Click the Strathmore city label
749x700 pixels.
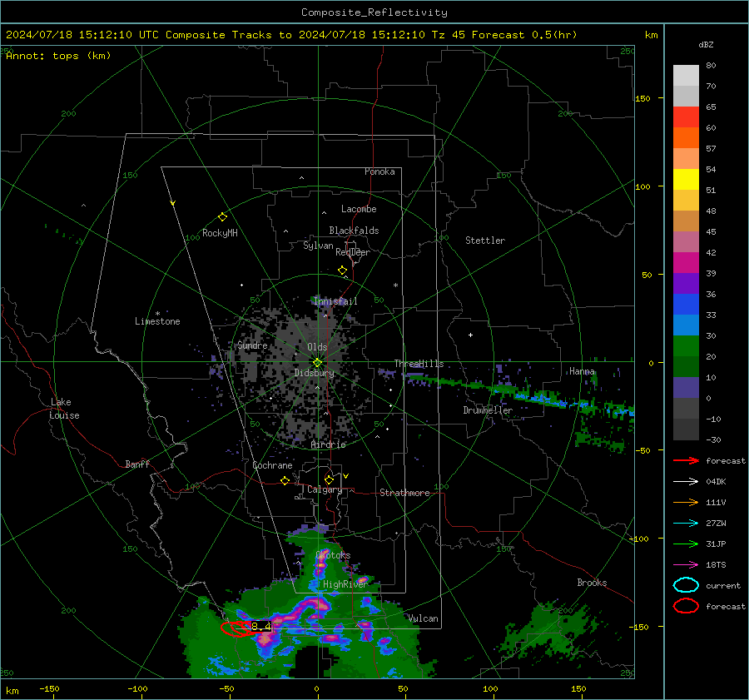404,493
